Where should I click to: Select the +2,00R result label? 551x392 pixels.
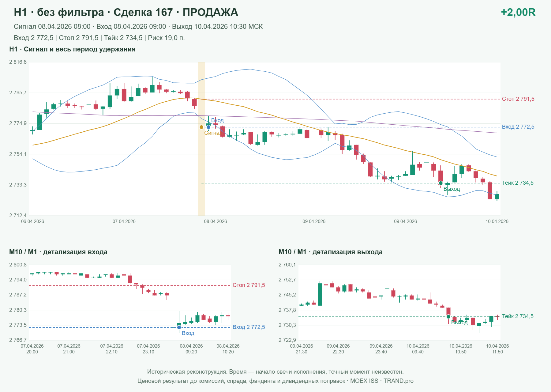point(518,12)
